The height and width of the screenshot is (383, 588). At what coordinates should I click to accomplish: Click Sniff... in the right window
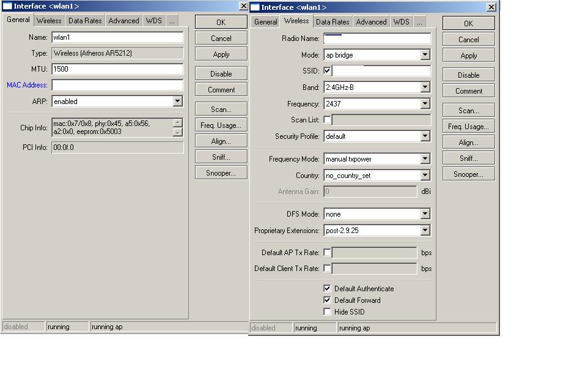(x=468, y=158)
